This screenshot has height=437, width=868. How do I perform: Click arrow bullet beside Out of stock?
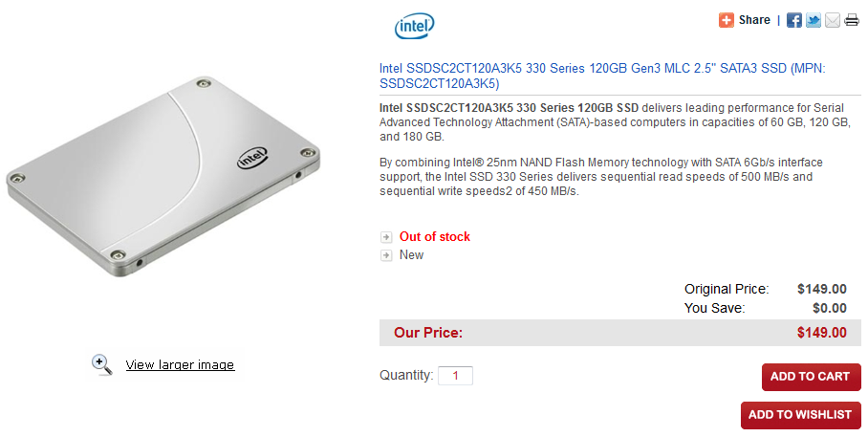tap(386, 237)
